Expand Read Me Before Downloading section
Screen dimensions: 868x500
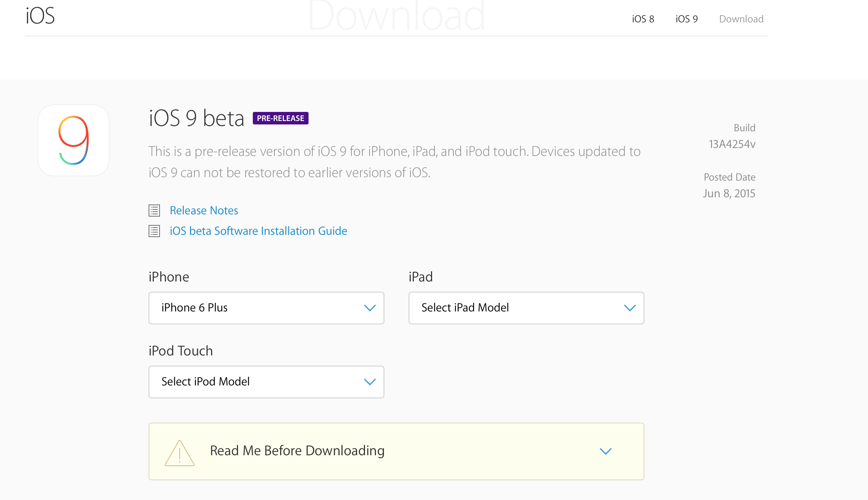396,451
